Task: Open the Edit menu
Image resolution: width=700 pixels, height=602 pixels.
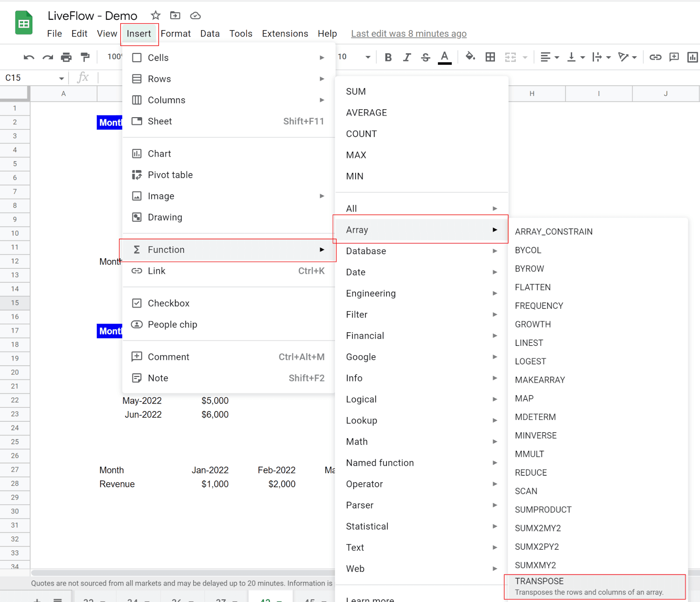Action: [x=79, y=34]
